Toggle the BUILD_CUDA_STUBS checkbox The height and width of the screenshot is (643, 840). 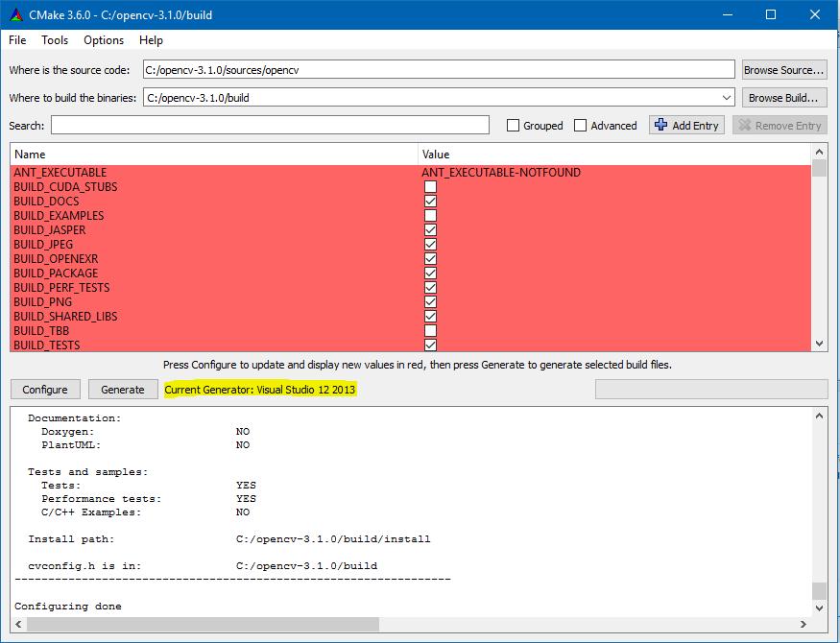[430, 187]
